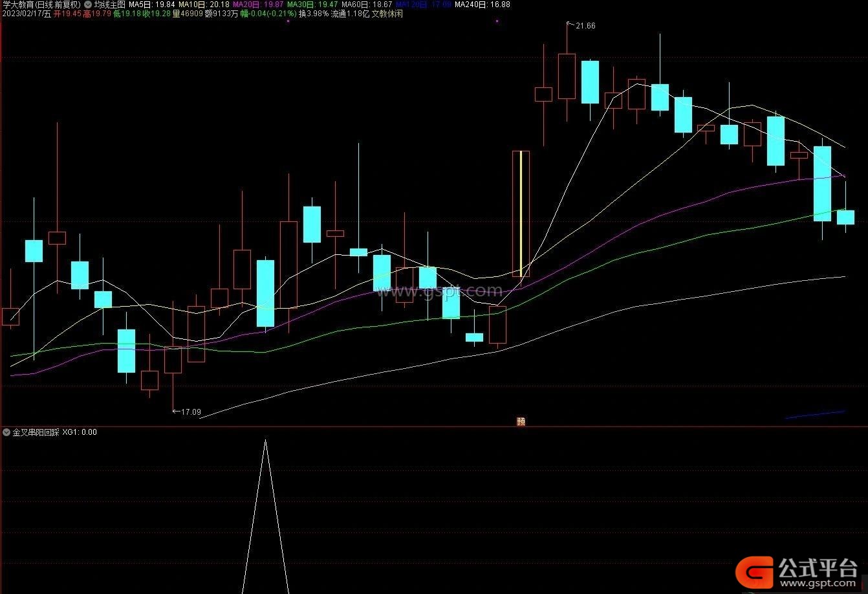Screen dimensions: 868x594
Task: Click the float shares value 流通1.18亿
Action: [x=350, y=14]
